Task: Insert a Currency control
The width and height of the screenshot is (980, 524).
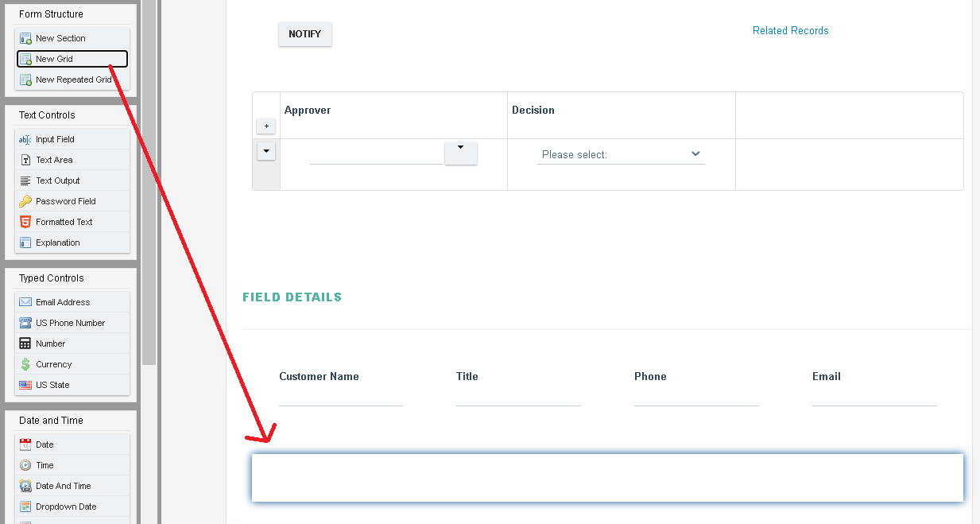Action: [72, 364]
